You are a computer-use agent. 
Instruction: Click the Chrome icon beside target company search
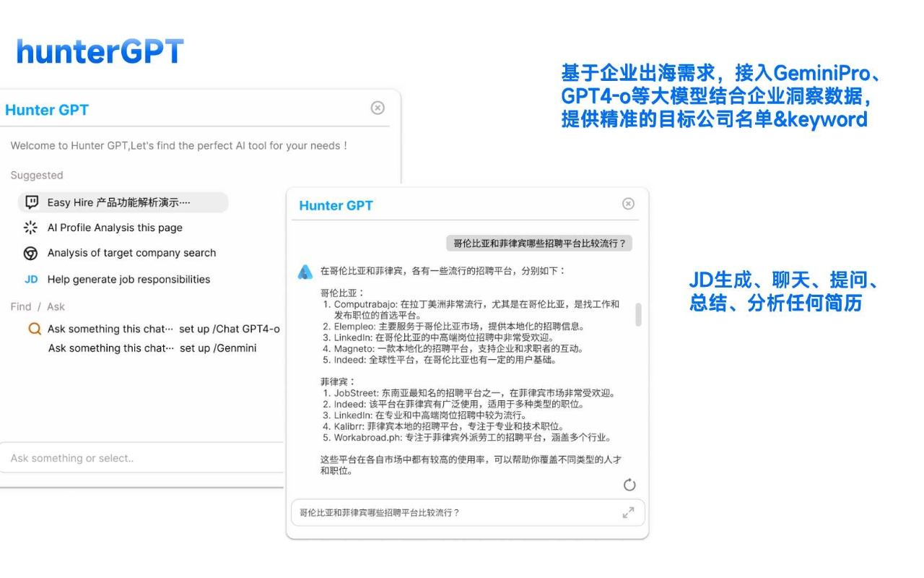(30, 253)
